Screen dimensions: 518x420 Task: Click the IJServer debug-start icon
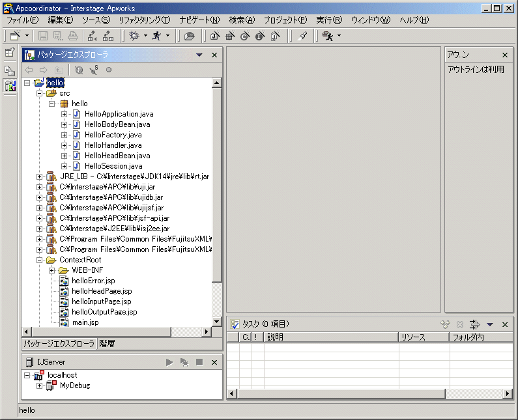point(184,363)
